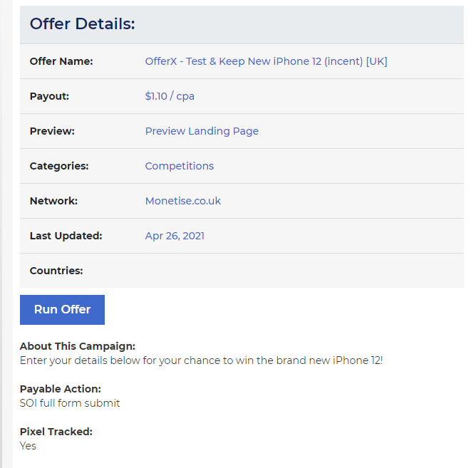
Task: Click the $1.10 / cpa payout value
Action: pos(170,96)
